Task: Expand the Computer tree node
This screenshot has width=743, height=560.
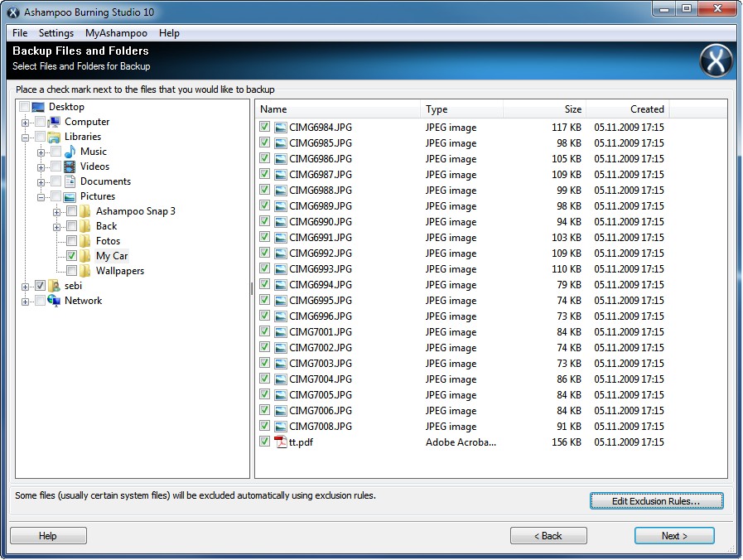Action: pyautogui.click(x=26, y=122)
